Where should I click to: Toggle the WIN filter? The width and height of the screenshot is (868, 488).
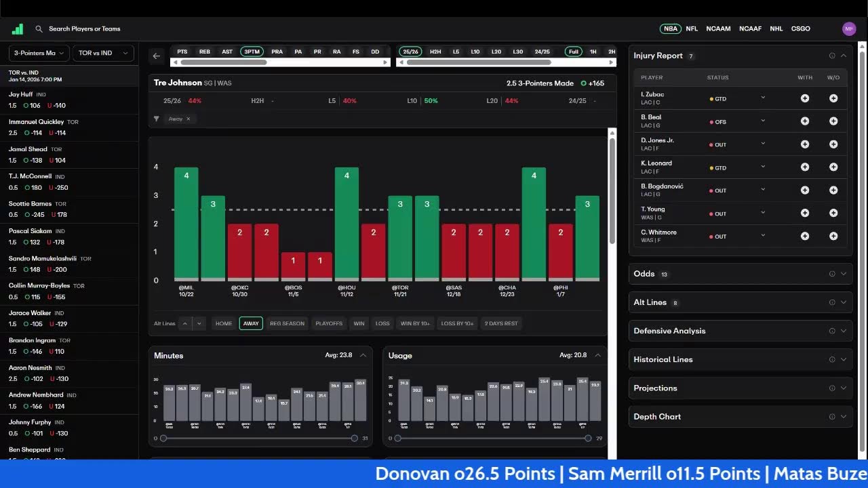(359, 323)
